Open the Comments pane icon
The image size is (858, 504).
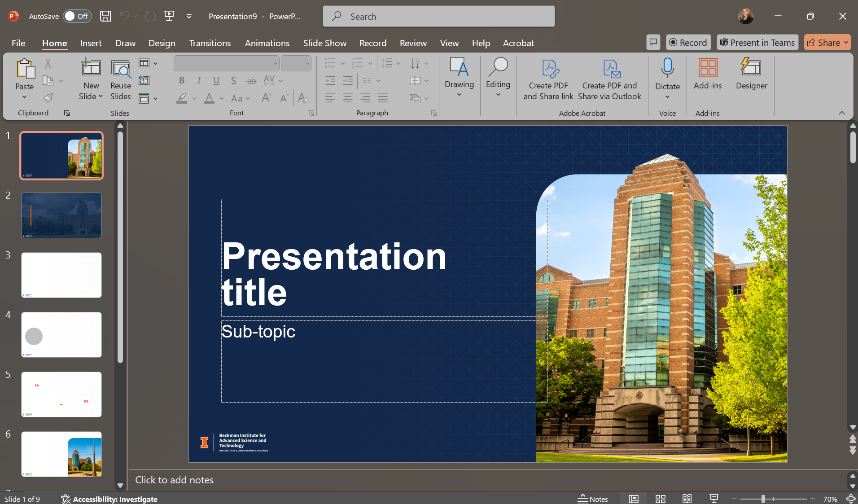point(653,43)
